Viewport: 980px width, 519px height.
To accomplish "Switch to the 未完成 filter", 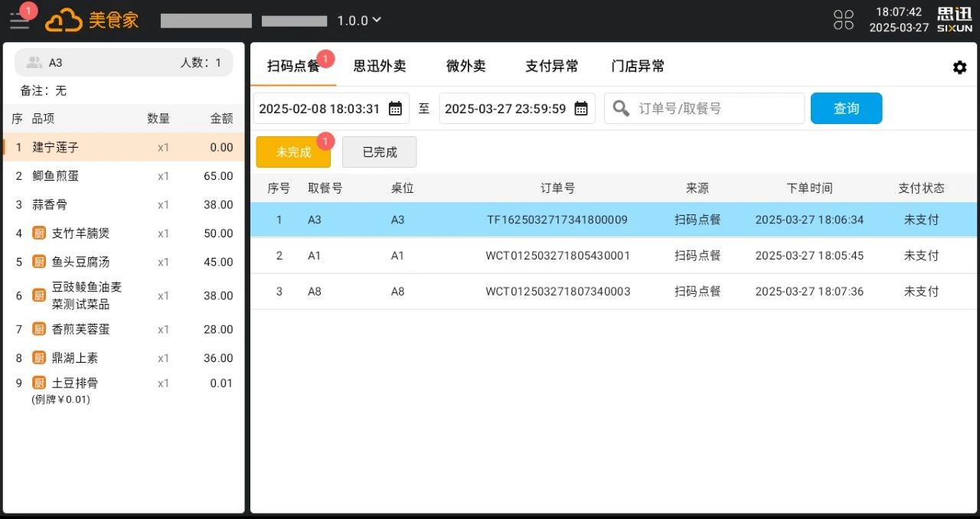I will tap(293, 152).
